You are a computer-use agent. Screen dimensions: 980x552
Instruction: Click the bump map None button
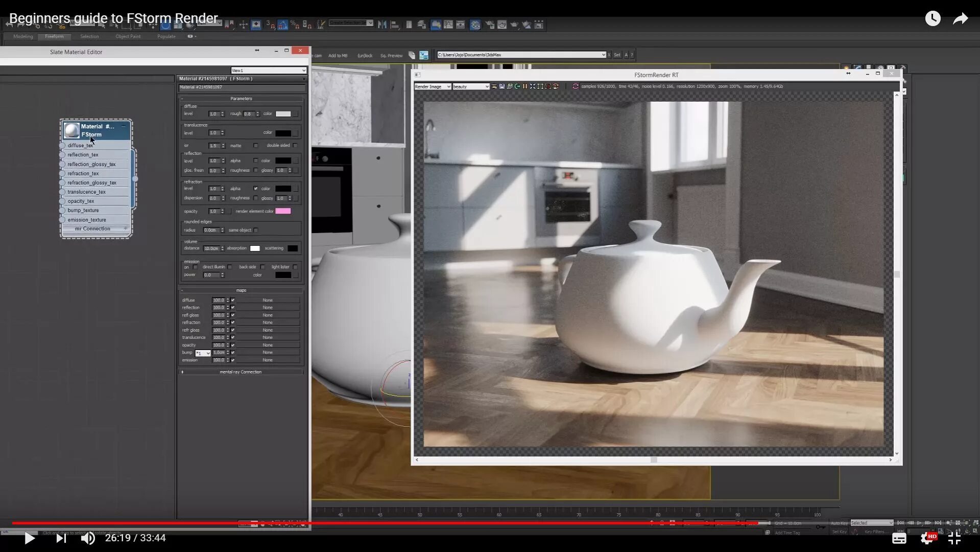(268, 353)
